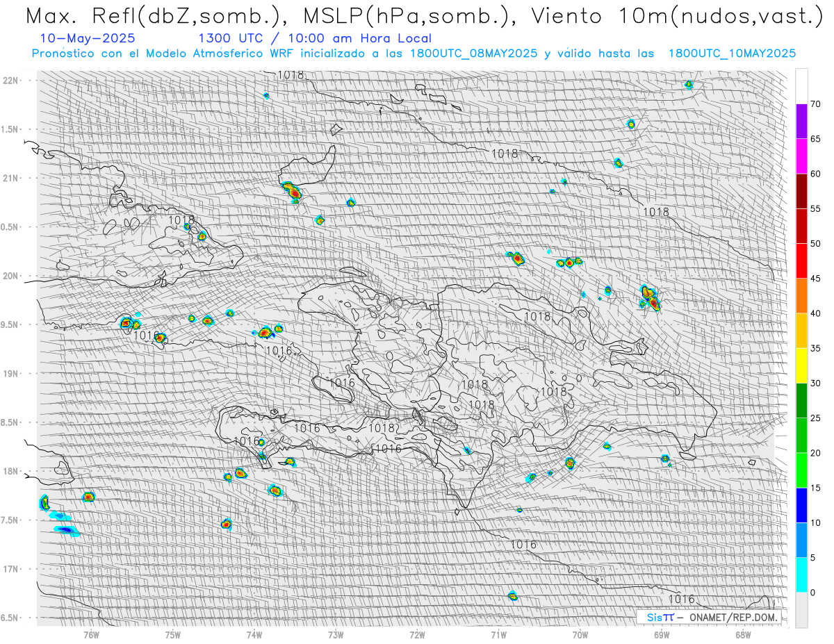Click the '68W' longitude axis label
834x644 pixels.
(x=743, y=634)
